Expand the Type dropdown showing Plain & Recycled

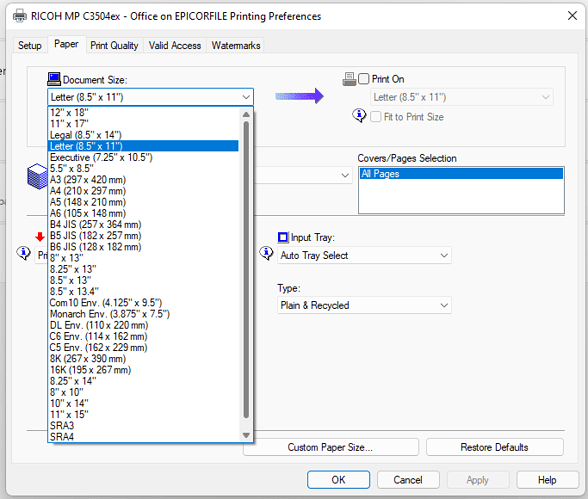coord(364,305)
